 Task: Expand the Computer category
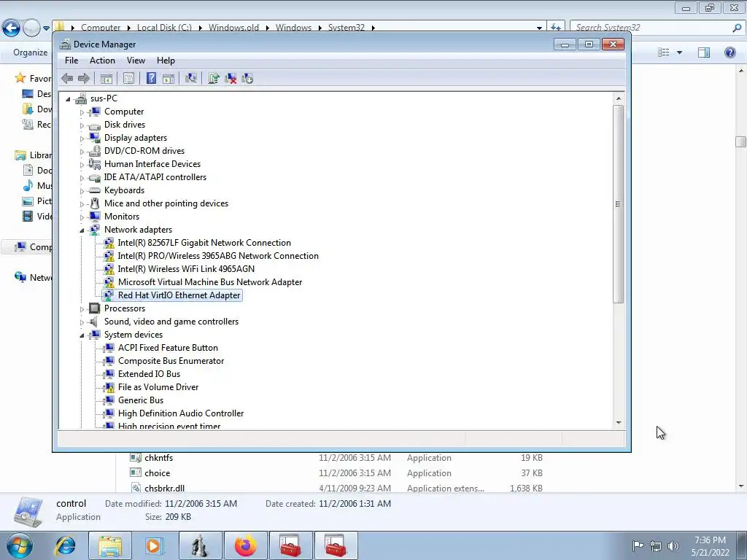tap(82, 112)
